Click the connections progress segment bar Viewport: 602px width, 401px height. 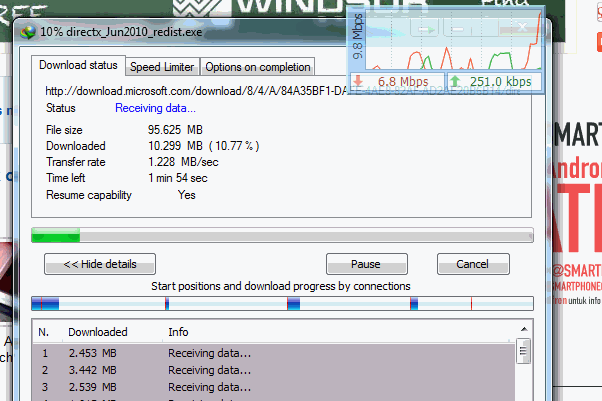point(282,303)
